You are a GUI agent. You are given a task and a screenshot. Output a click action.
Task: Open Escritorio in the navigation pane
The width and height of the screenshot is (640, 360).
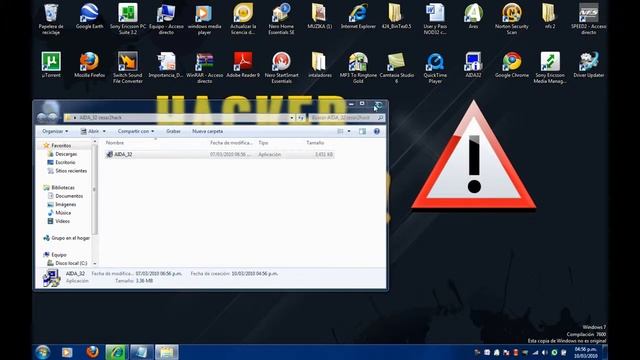(65, 162)
